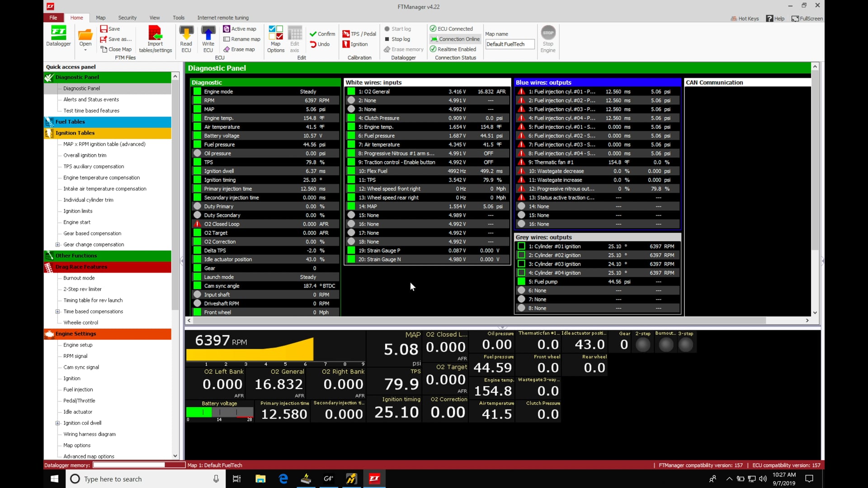Click the Stop Engine button icon

pos(548,33)
